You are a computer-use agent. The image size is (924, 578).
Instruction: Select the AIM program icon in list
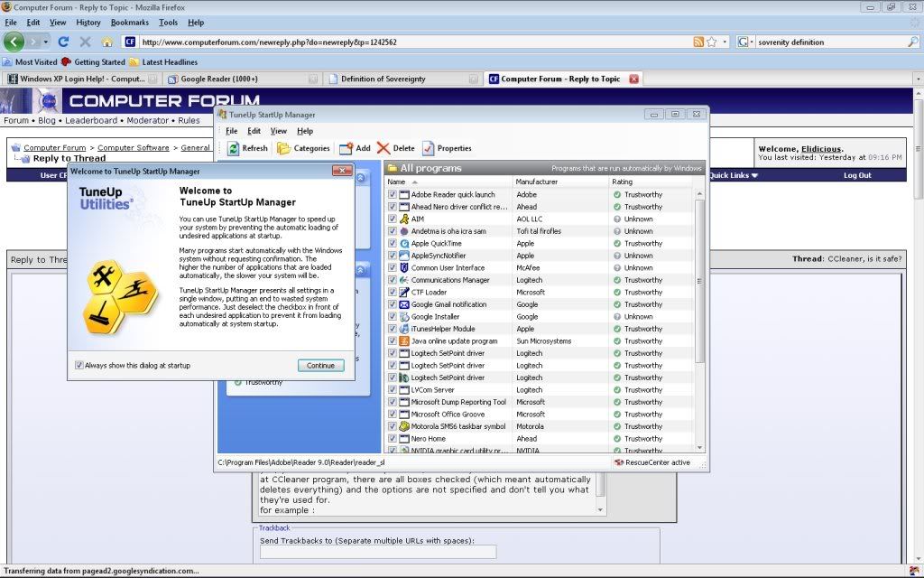click(404, 219)
